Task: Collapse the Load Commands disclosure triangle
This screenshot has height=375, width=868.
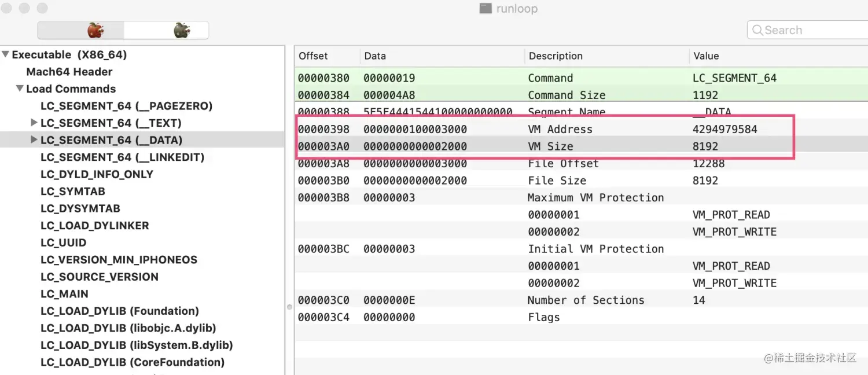Action: click(x=20, y=89)
